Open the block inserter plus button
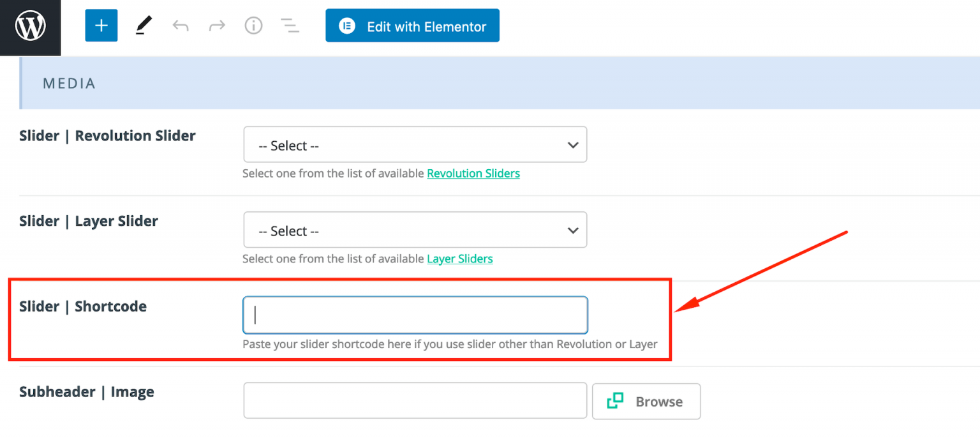 click(101, 26)
